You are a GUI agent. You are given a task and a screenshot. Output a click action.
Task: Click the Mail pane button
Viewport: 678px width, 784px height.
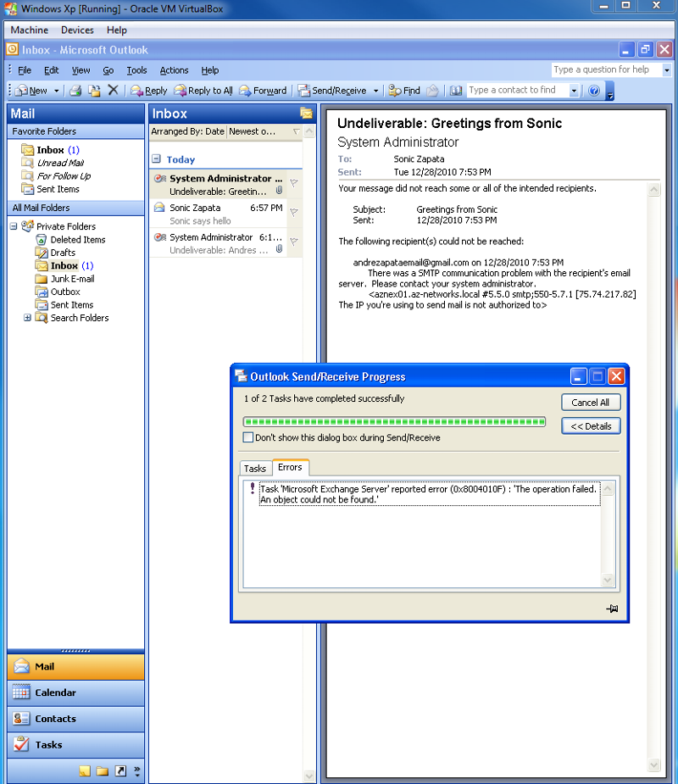76,666
